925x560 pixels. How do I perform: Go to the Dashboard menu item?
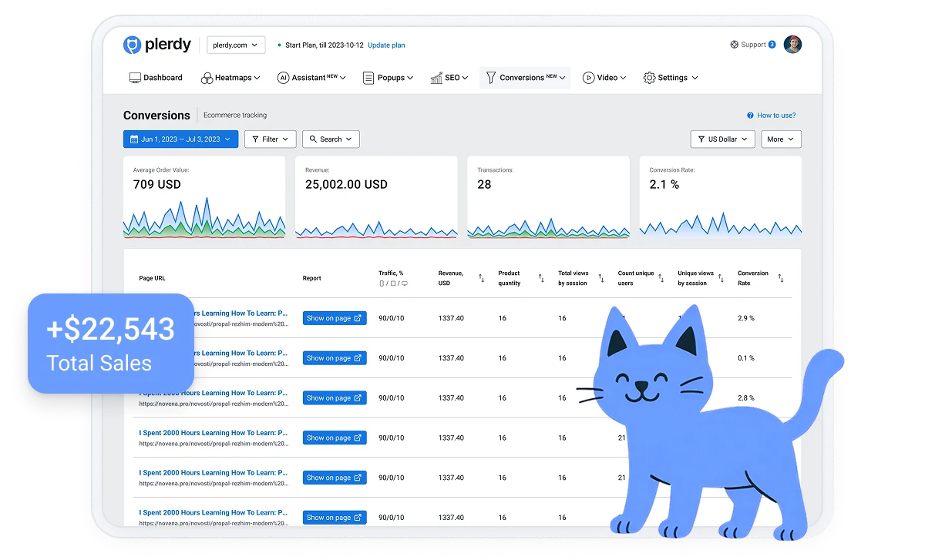tap(156, 78)
